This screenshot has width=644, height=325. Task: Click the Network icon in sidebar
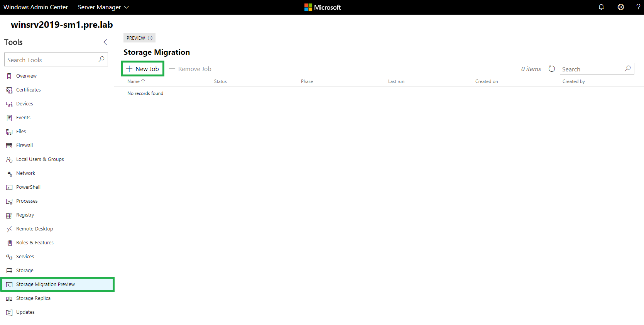(9, 173)
